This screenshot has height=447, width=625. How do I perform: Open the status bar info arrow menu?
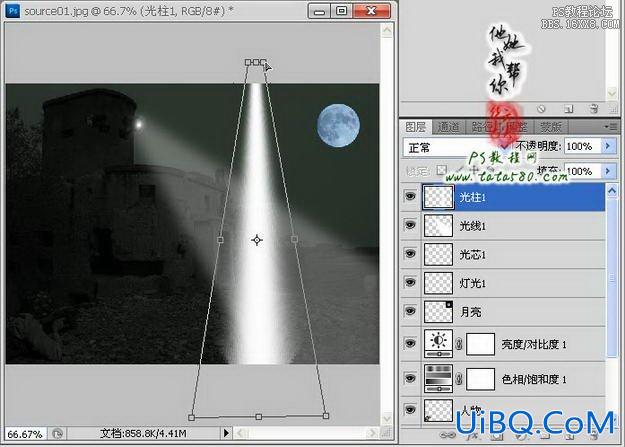click(226, 433)
